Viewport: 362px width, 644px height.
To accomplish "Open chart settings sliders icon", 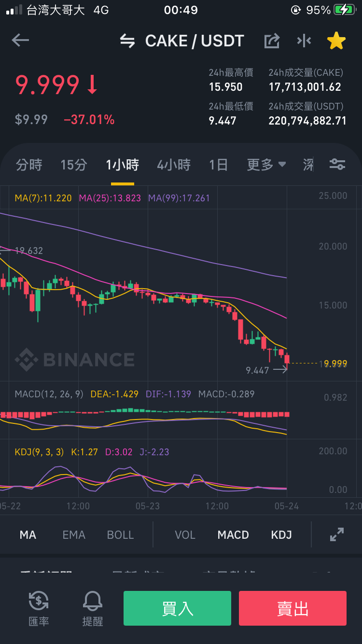I will [337, 165].
